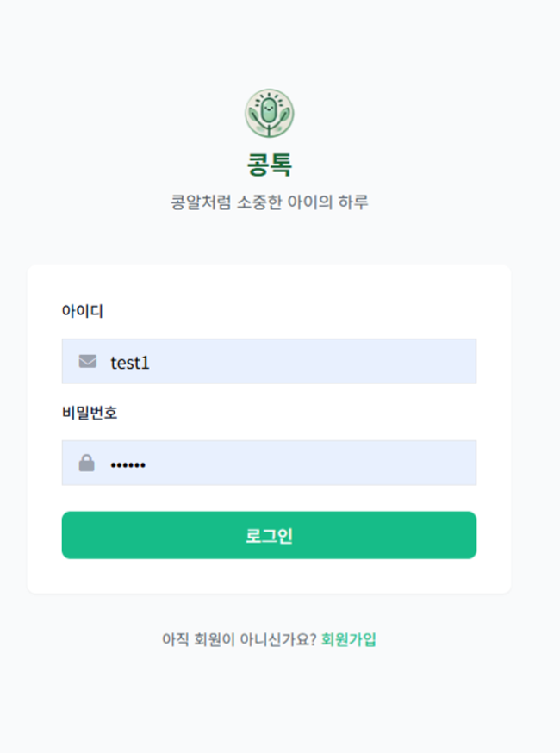
Task: Tap the lock symbol beside the hidden password
Action: (x=85, y=463)
